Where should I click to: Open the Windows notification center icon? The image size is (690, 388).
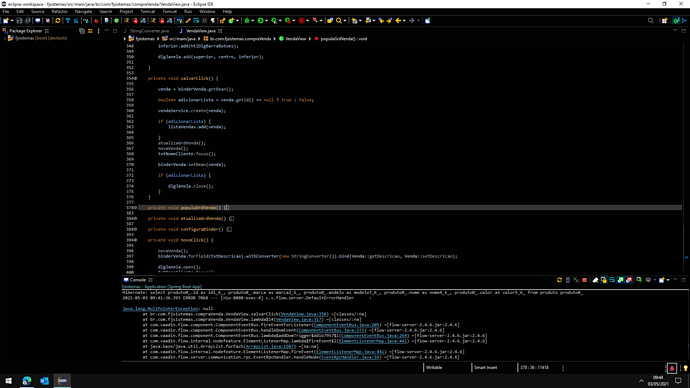coord(678,381)
